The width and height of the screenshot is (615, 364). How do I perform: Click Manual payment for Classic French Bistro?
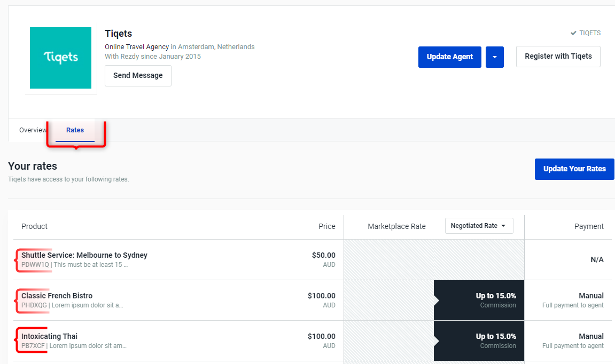591,296
